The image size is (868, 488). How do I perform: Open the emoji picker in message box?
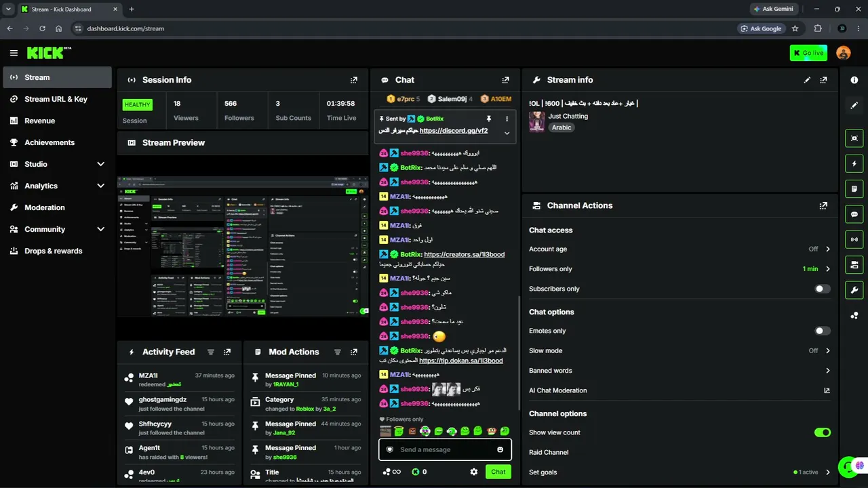pyautogui.click(x=500, y=449)
